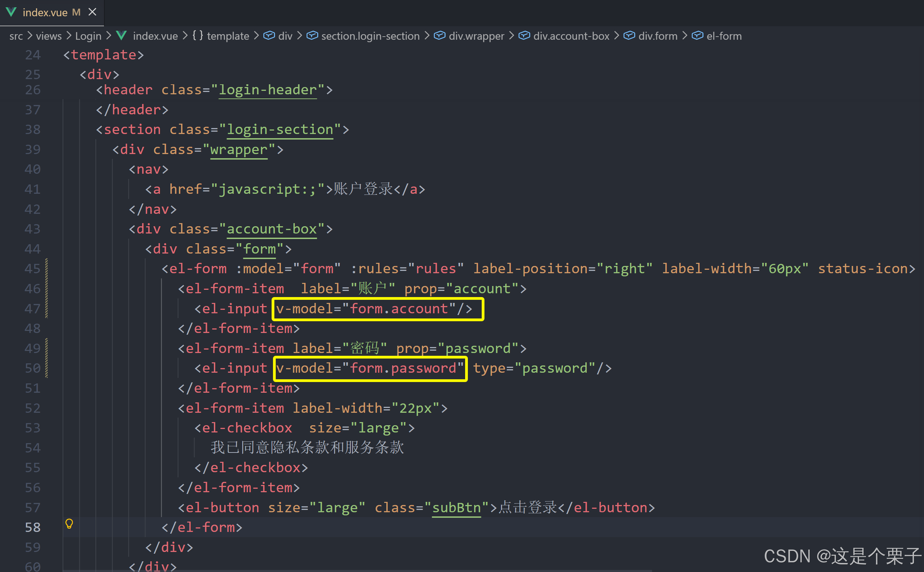This screenshot has width=924, height=572.
Task: Open the src breadcrumb segment
Action: point(16,36)
